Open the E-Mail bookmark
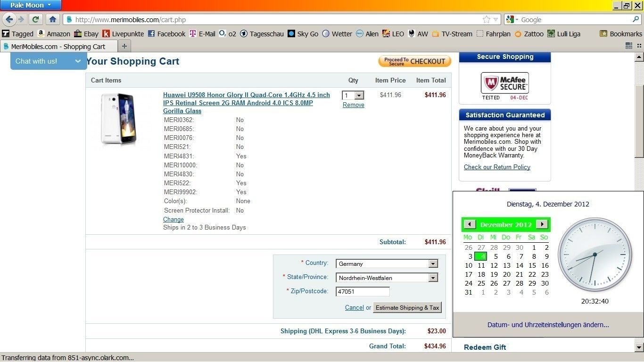Image resolution: width=644 pixels, height=362 pixels. point(202,33)
